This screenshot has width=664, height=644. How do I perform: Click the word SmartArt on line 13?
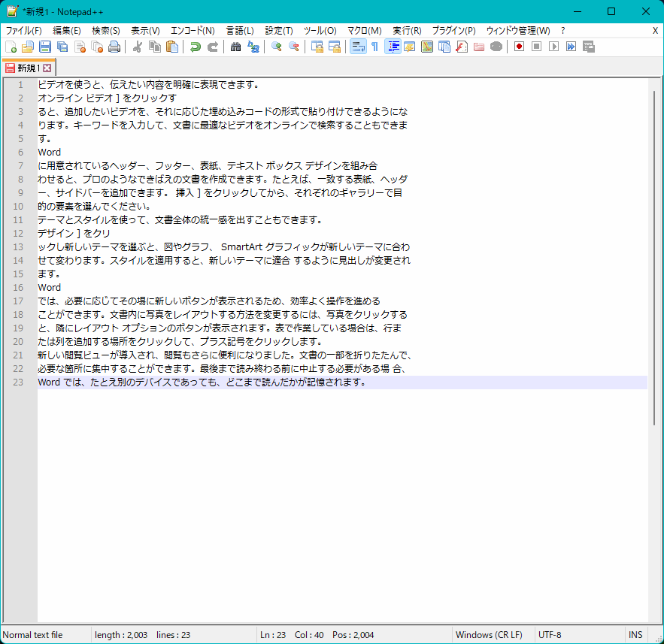tap(242, 247)
